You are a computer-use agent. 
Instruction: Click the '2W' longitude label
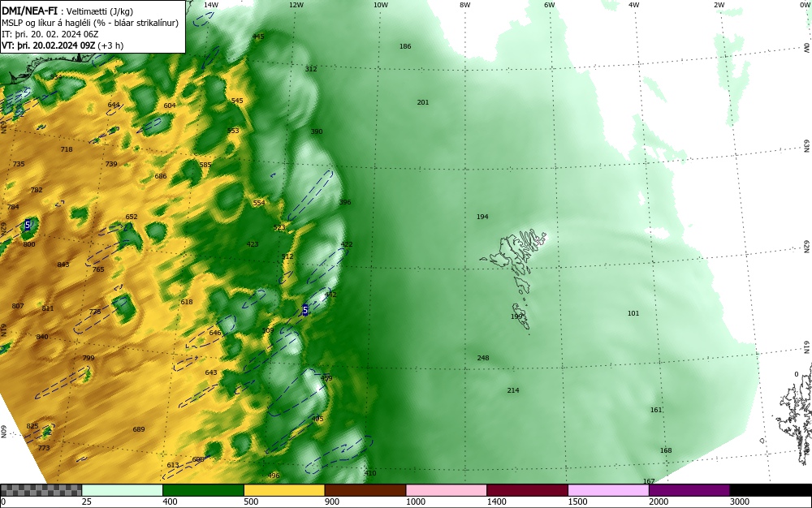tap(719, 5)
